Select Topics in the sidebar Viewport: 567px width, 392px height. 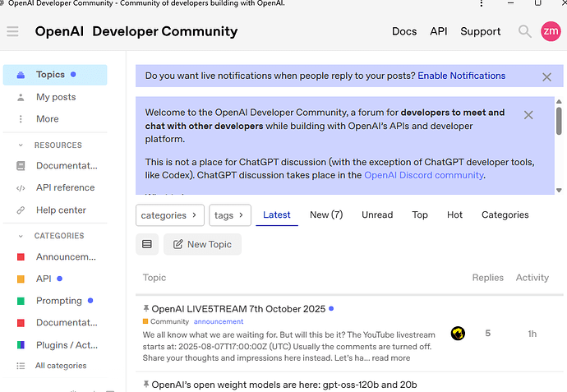55,75
